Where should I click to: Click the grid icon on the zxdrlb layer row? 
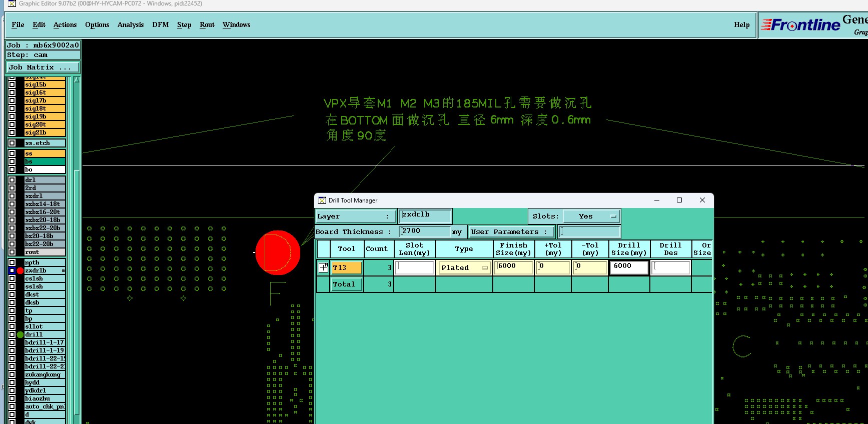[x=63, y=270]
